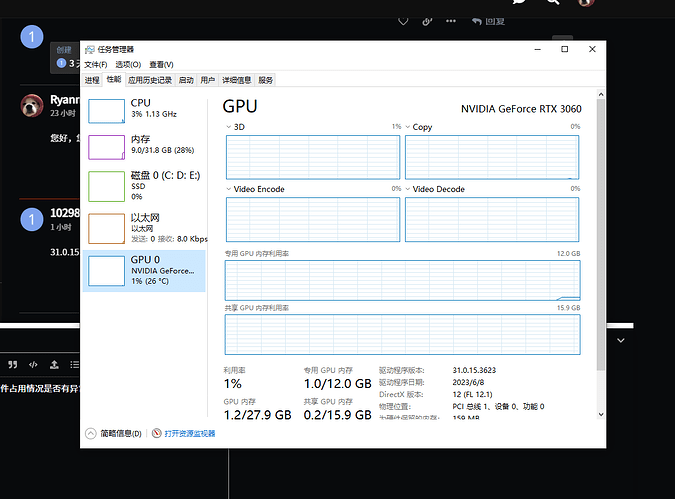The height and width of the screenshot is (499, 675).
Task: Select the 磁盘 0 disk graph thumbnail
Action: 107,185
